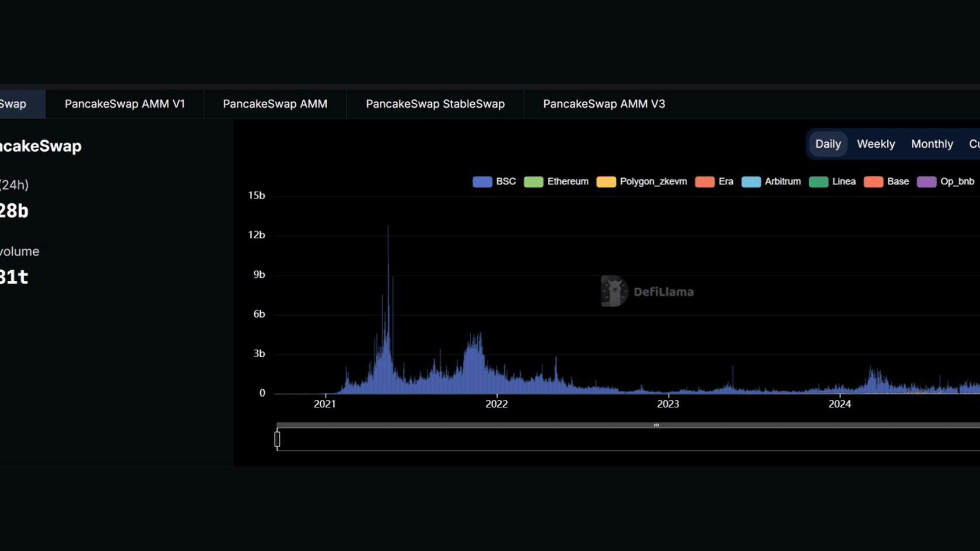
Task: Switch to the PancakeSwap AMM tab
Action: click(x=275, y=104)
